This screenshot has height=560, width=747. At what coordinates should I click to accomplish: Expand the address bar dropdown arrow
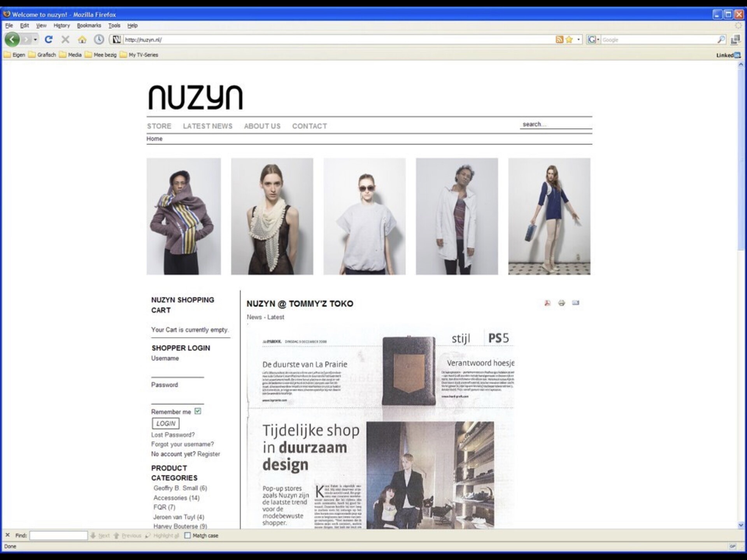579,39
